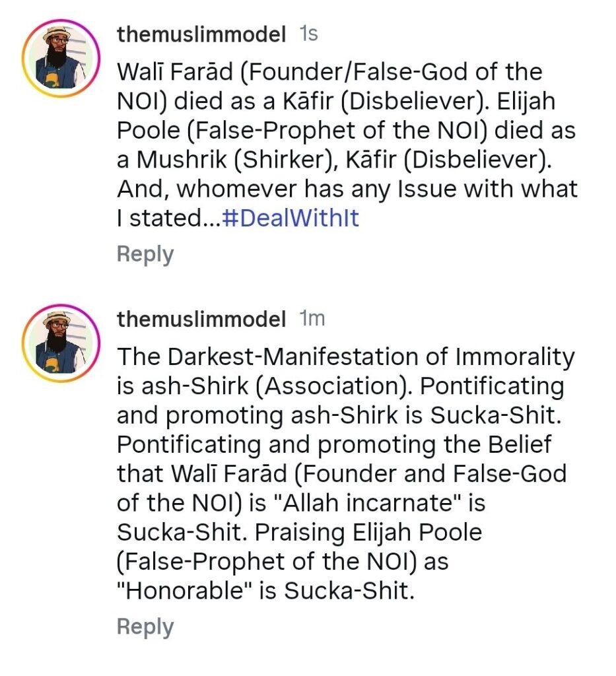Reply to the #DealWithIt comment
The image size is (616, 676).
(x=145, y=254)
